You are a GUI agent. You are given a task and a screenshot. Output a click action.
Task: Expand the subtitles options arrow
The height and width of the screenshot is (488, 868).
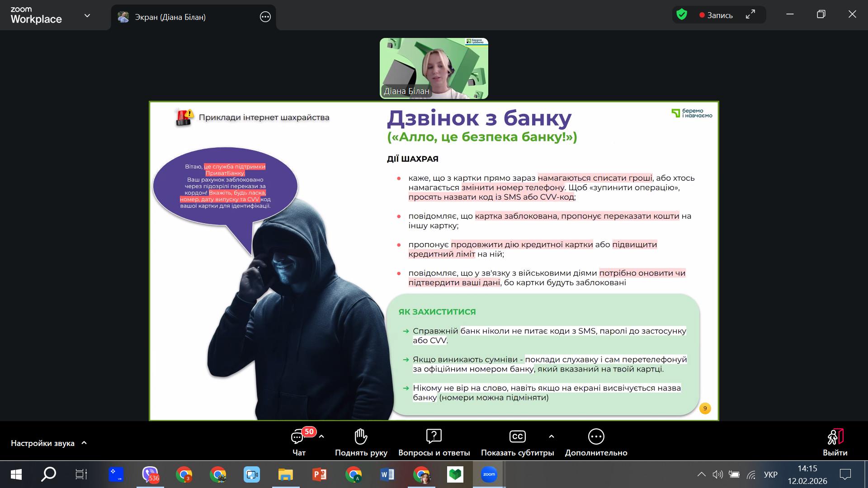551,436
